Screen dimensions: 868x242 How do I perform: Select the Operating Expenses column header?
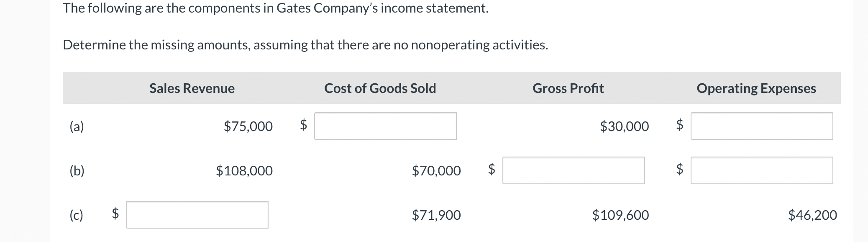tap(756, 88)
